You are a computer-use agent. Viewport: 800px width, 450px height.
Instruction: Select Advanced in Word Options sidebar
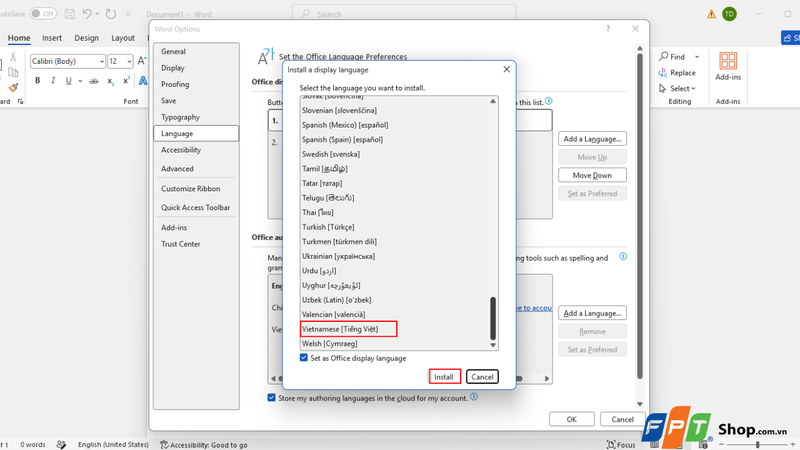[196, 168]
